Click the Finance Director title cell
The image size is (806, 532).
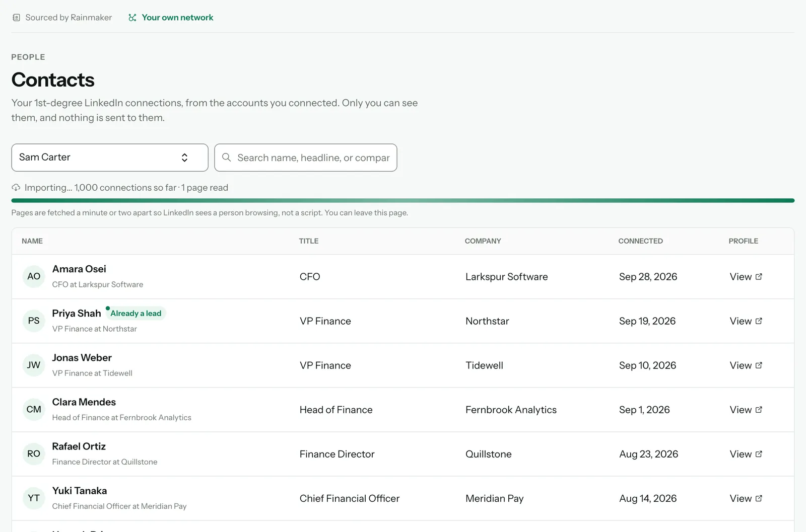pos(337,454)
